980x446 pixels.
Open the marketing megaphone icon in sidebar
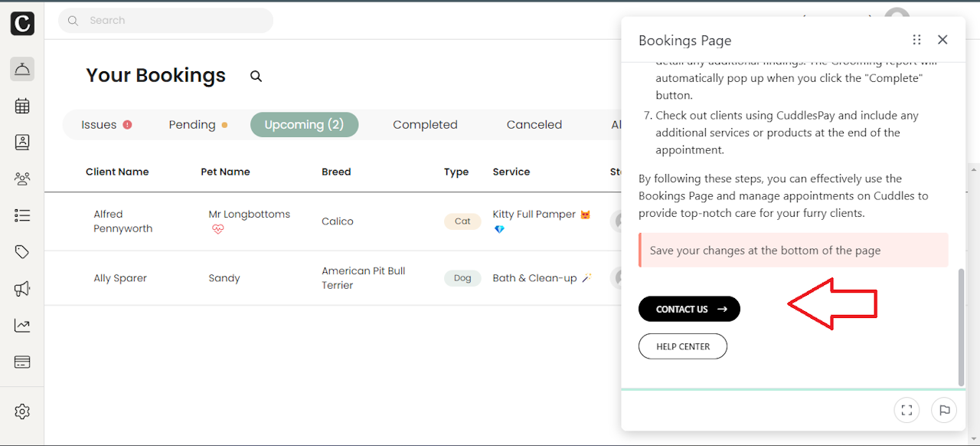pos(22,289)
